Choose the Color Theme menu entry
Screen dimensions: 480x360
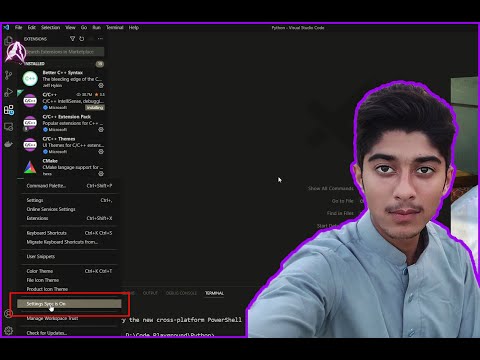pos(69,271)
